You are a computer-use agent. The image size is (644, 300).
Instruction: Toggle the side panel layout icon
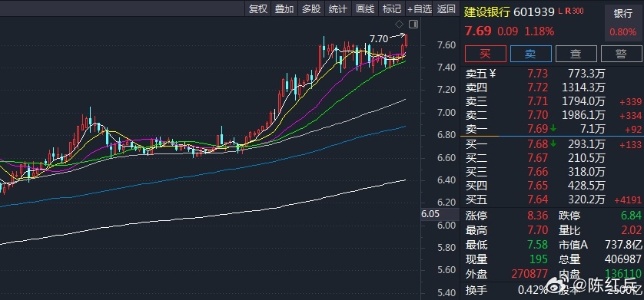click(x=413, y=25)
